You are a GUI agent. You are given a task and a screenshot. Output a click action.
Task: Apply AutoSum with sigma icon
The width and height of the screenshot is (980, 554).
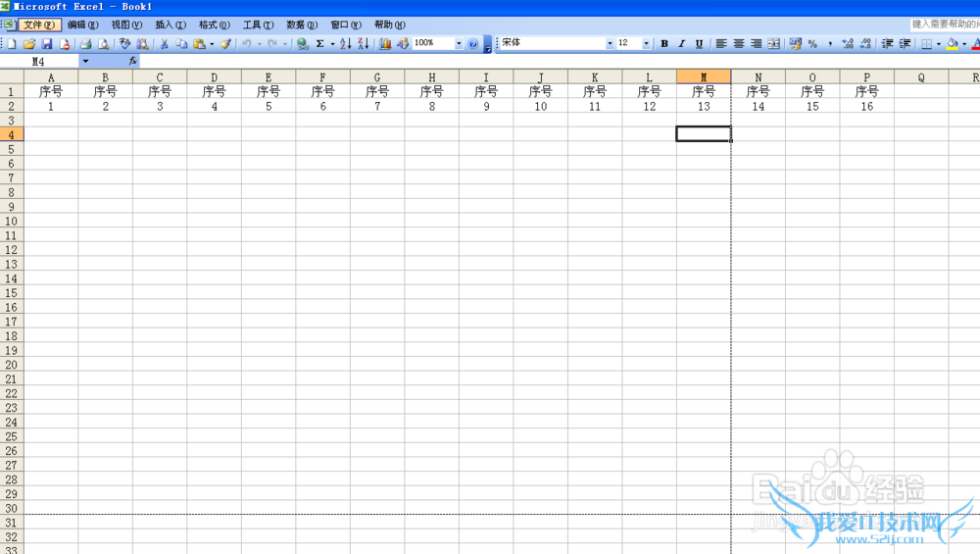320,44
